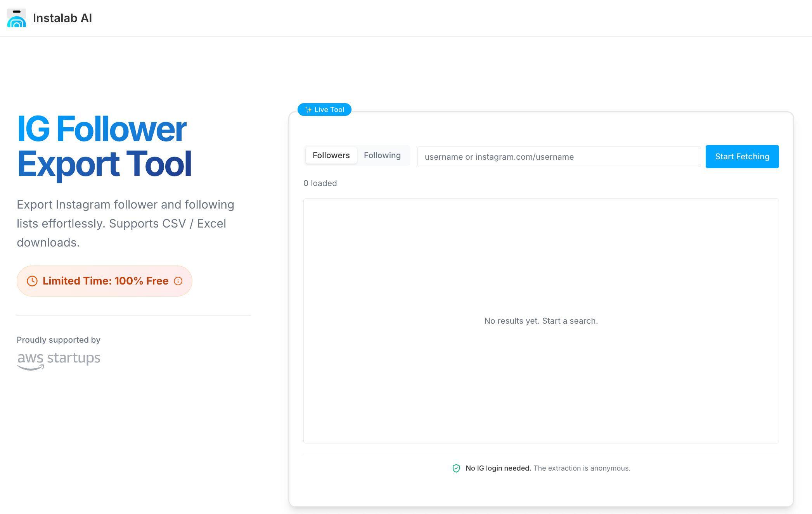
Task: Toggle fetch mode from Followers to Following
Action: (x=382, y=155)
